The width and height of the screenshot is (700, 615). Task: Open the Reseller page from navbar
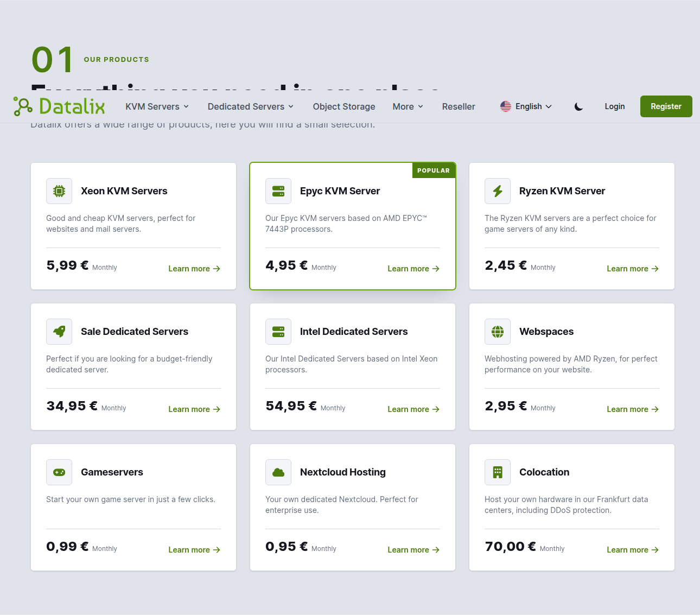(459, 106)
